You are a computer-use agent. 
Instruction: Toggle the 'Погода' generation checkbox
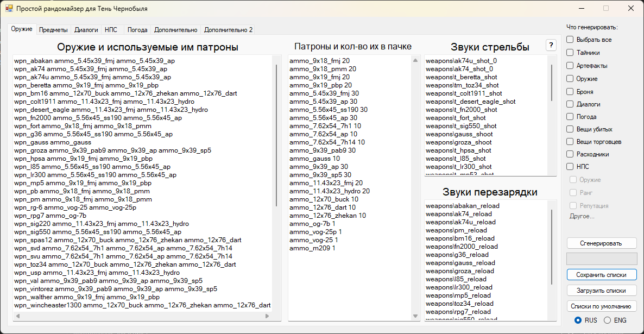570,117
